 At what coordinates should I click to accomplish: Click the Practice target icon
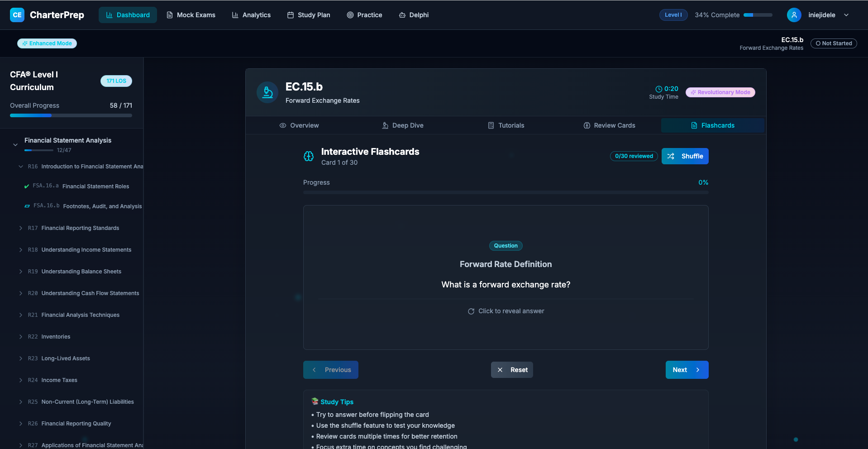(350, 15)
